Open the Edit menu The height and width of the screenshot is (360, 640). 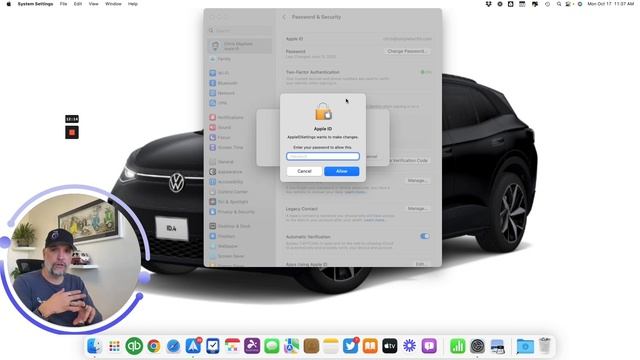[x=78, y=4]
